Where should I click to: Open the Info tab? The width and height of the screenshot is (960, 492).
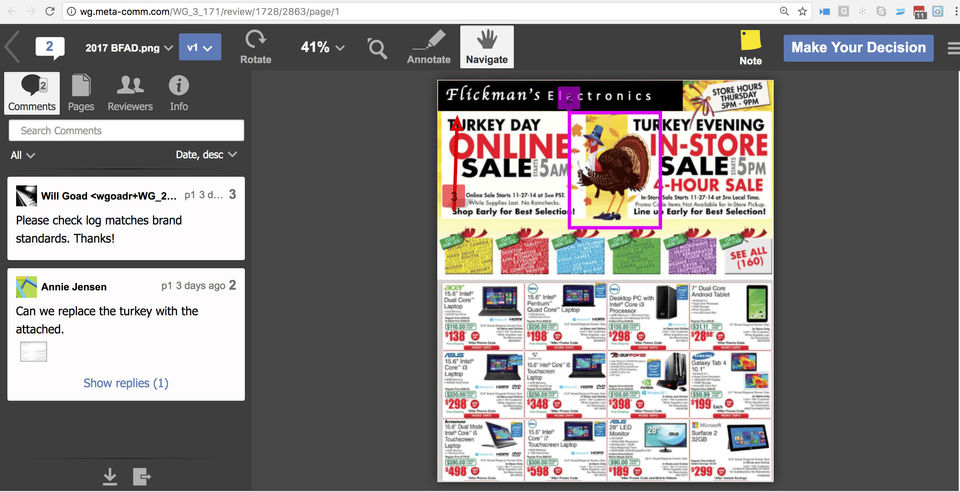click(x=179, y=93)
